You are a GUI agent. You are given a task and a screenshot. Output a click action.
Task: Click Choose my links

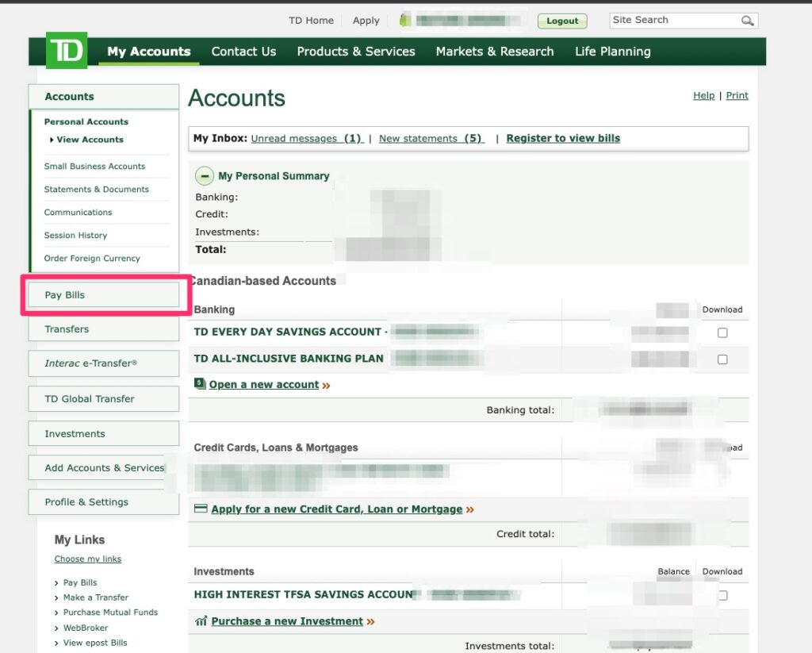click(87, 559)
